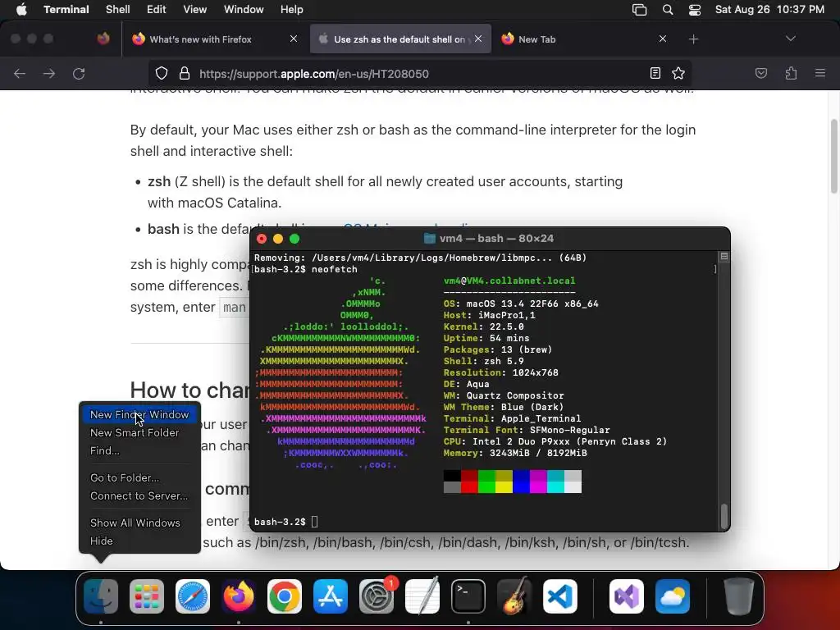Viewport: 840px width, 630px height.
Task: Open Finder from the Dock
Action: [x=101, y=596]
